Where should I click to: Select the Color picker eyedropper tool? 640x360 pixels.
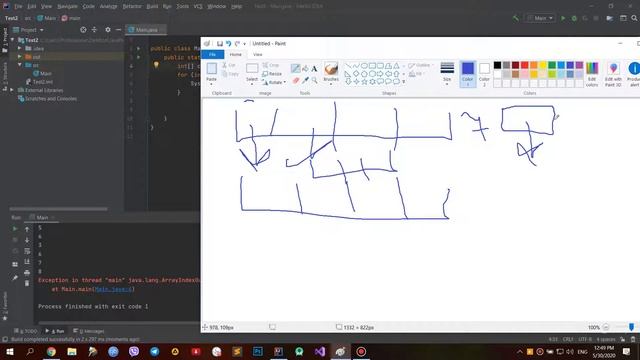(305, 80)
